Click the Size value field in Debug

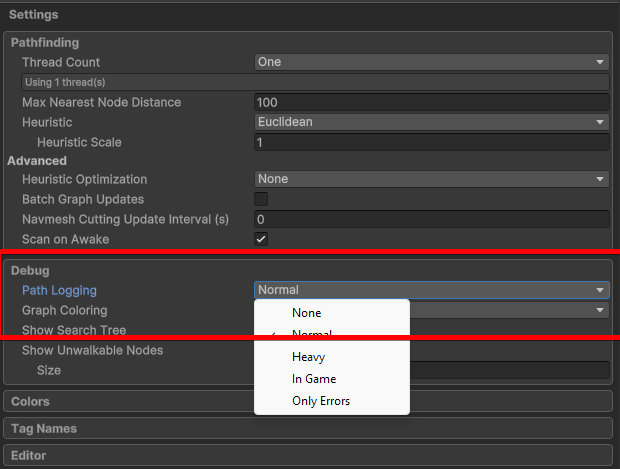[509, 370]
